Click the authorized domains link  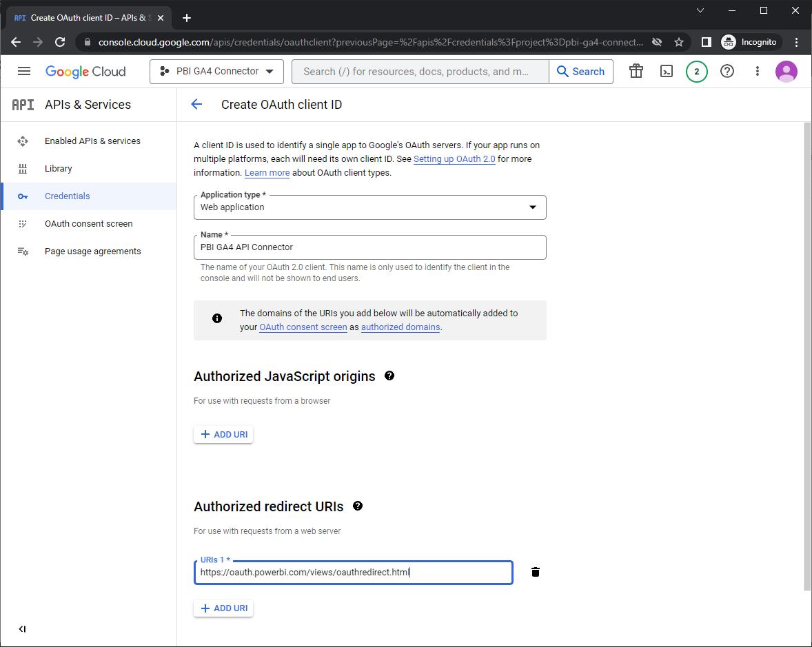click(400, 327)
